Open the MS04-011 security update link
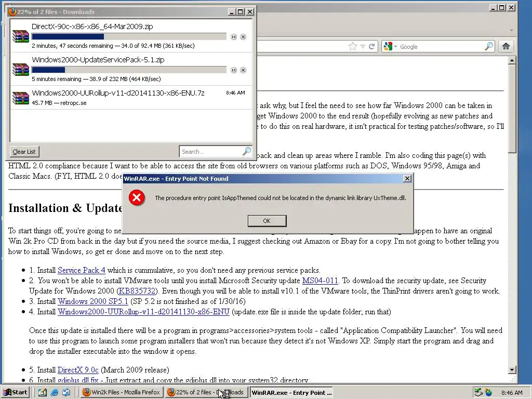Image resolution: width=532 pixels, height=399 pixels. pos(320,281)
